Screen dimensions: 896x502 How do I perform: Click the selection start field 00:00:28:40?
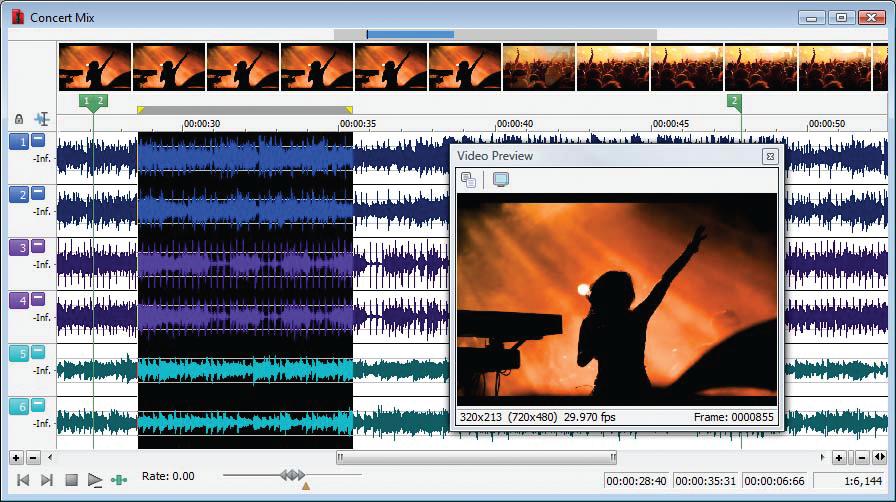point(636,481)
